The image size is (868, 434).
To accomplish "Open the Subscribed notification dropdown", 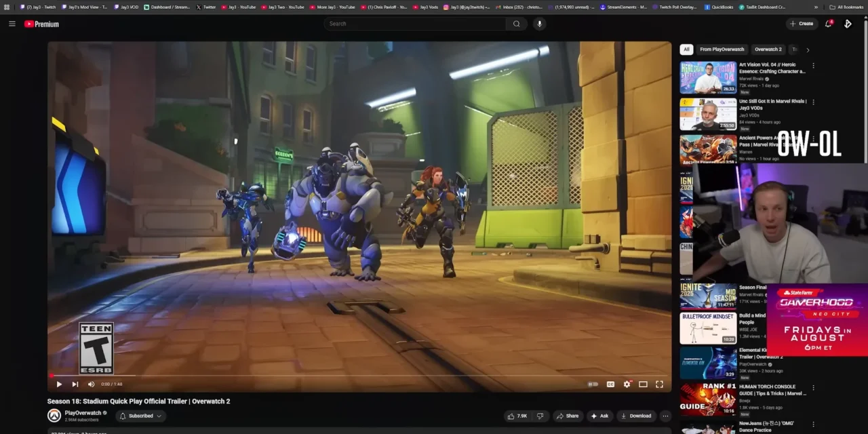I will click(x=140, y=416).
